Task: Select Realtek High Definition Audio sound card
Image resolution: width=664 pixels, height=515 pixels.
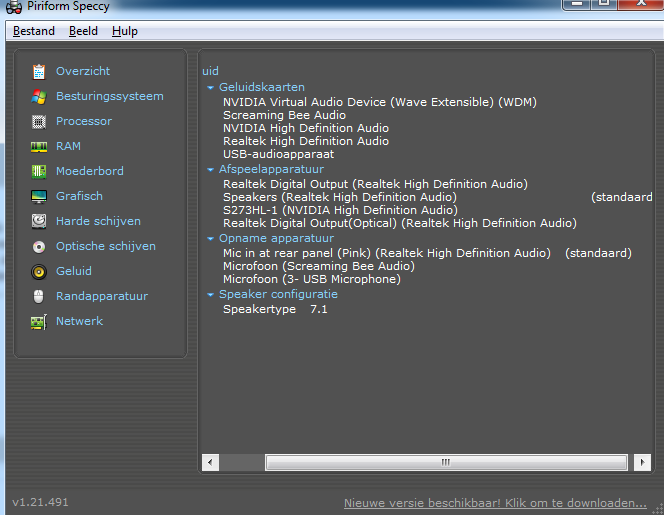Action: (306, 141)
